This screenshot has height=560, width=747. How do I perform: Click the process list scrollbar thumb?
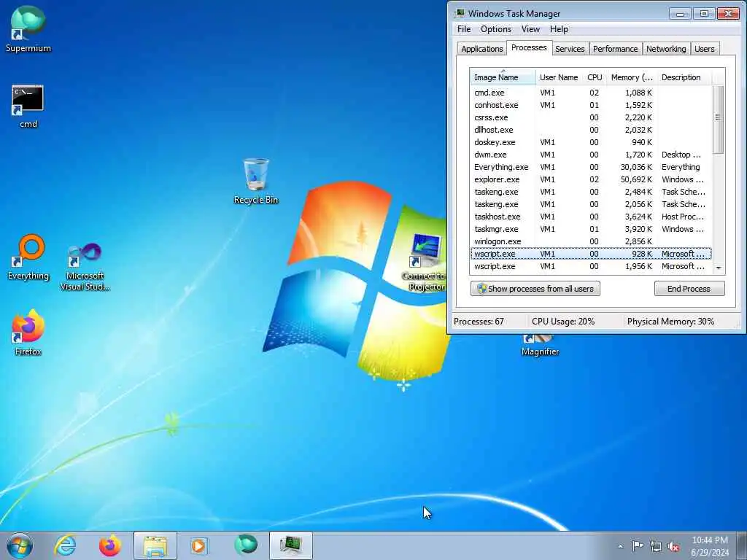pos(718,119)
